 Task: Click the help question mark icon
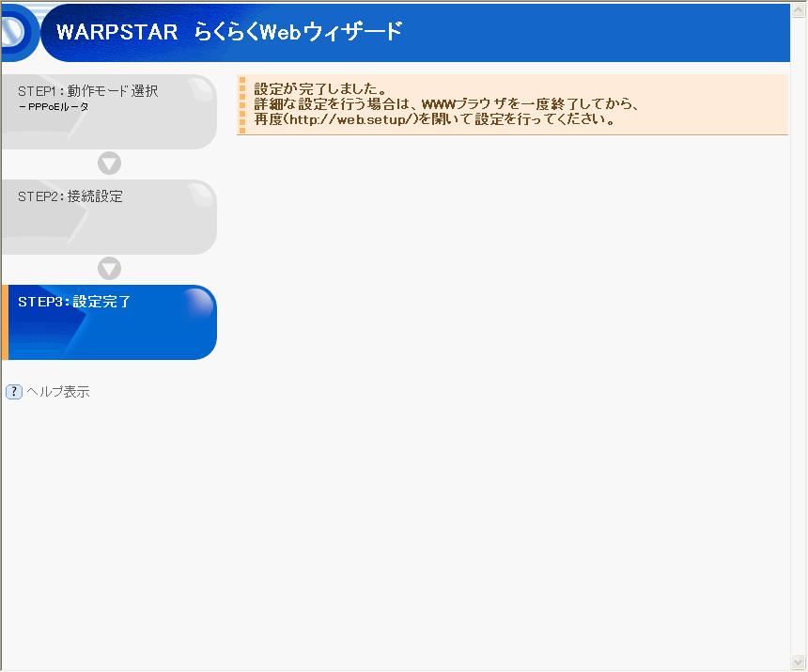[14, 392]
